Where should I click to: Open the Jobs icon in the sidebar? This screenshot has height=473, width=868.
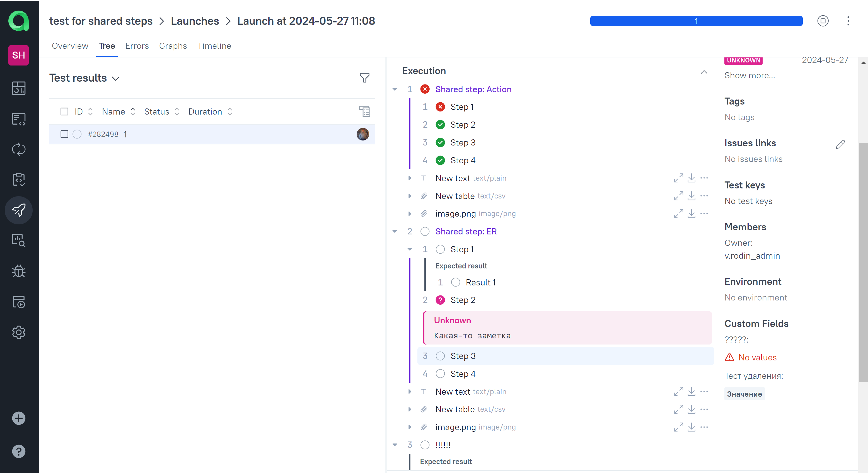[19, 302]
